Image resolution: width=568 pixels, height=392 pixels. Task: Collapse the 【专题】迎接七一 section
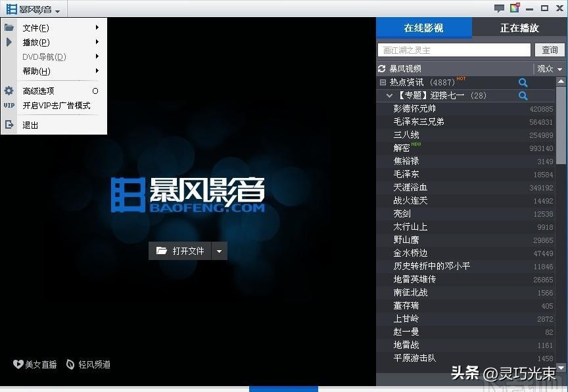pyautogui.click(x=389, y=95)
